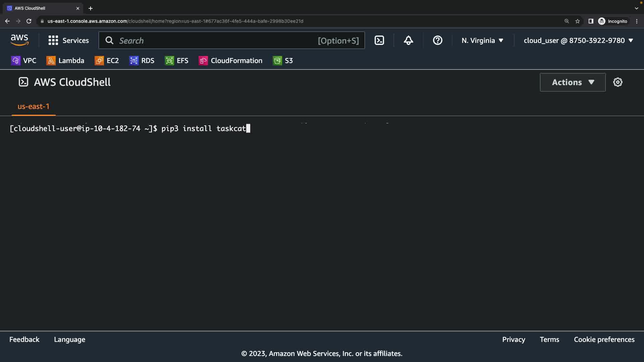Open the Lambda service shortcut
This screenshot has width=644, height=362.
coord(65,61)
